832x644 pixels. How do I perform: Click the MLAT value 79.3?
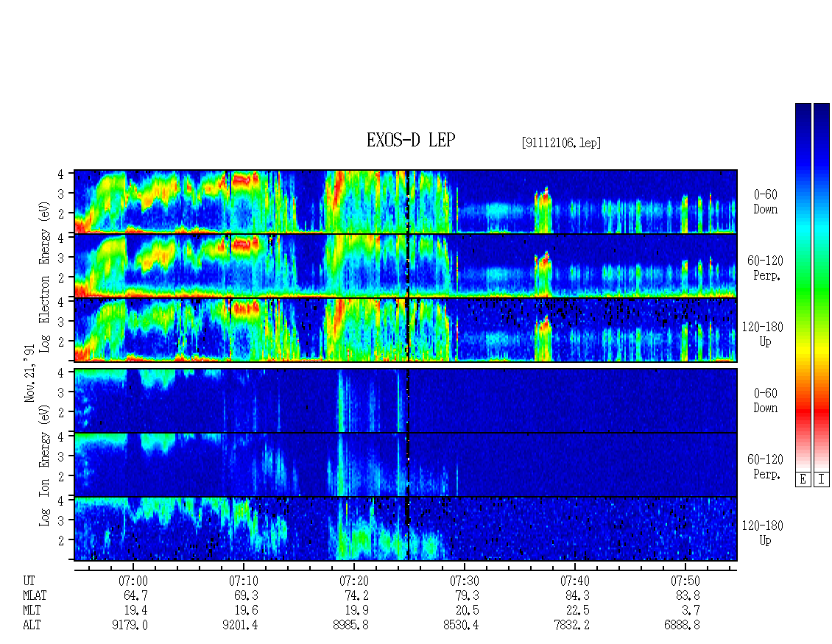click(x=467, y=595)
